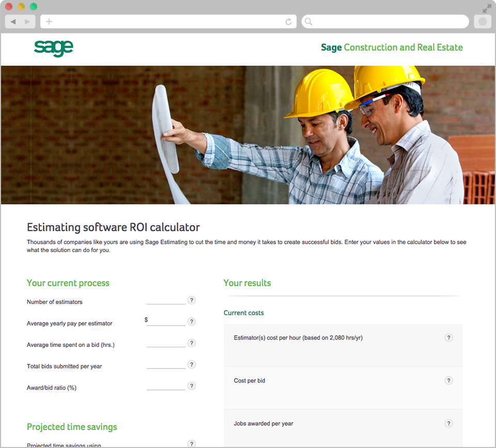Click the browser back arrow
Viewport: 496px width, 448px height.
pos(13,22)
